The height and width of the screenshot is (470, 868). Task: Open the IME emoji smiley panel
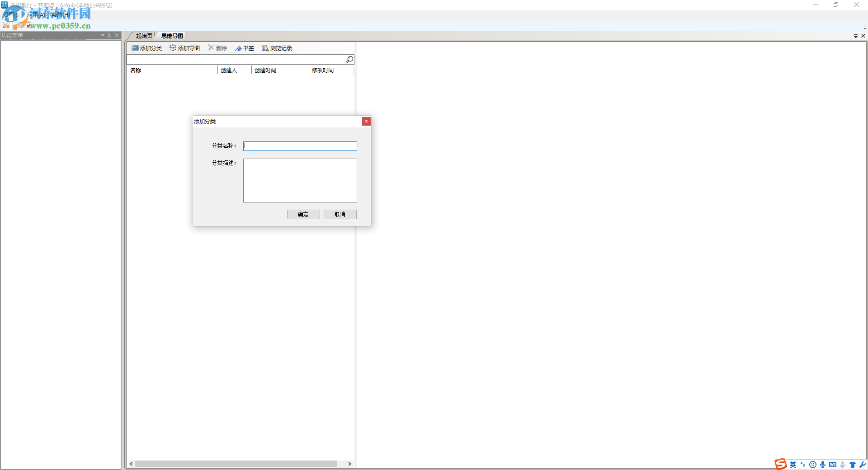813,465
